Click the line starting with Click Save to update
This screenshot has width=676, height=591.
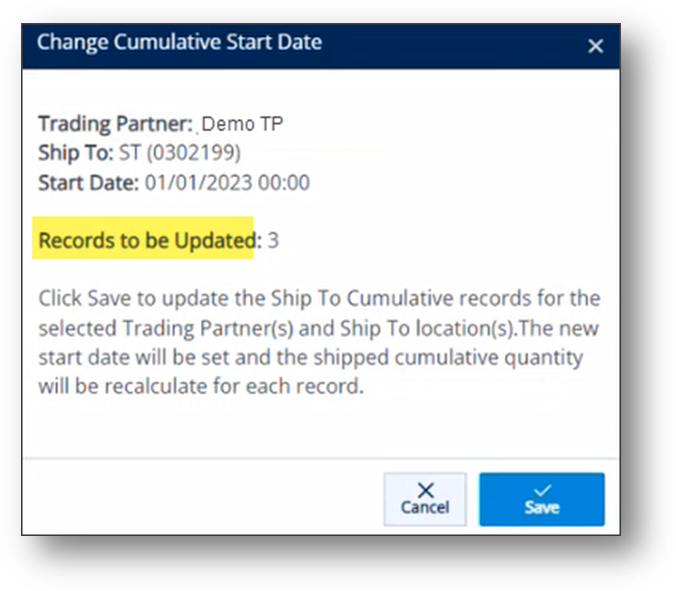point(319,298)
